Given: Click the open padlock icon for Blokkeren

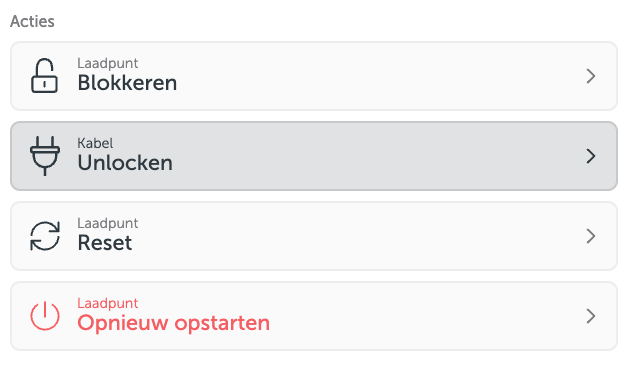Looking at the screenshot, I should click(44, 76).
